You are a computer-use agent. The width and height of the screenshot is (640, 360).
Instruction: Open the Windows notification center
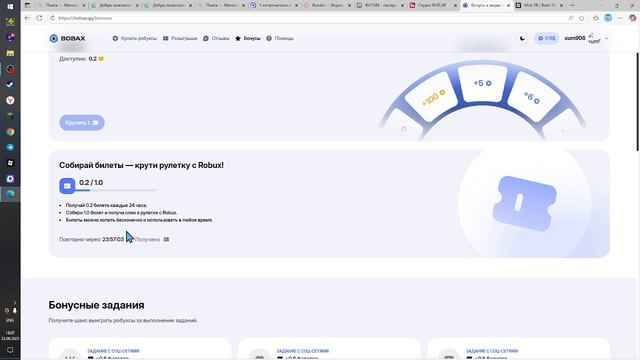10,350
